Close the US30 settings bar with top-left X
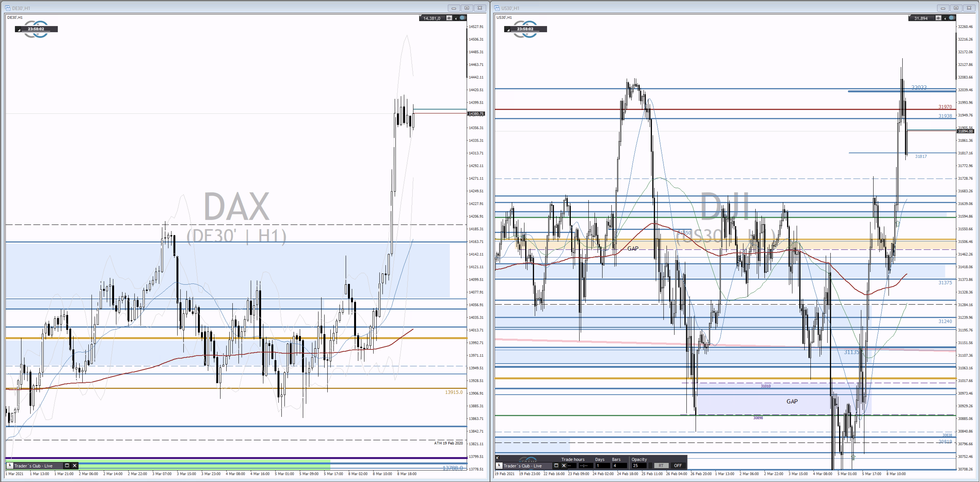Screen dimensions: 980x482 pos(497,458)
